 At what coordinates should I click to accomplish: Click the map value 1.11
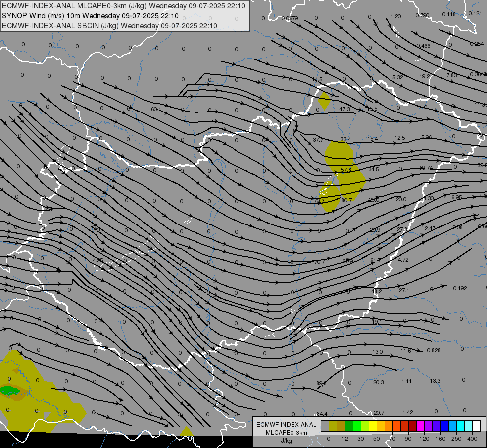point(406,381)
